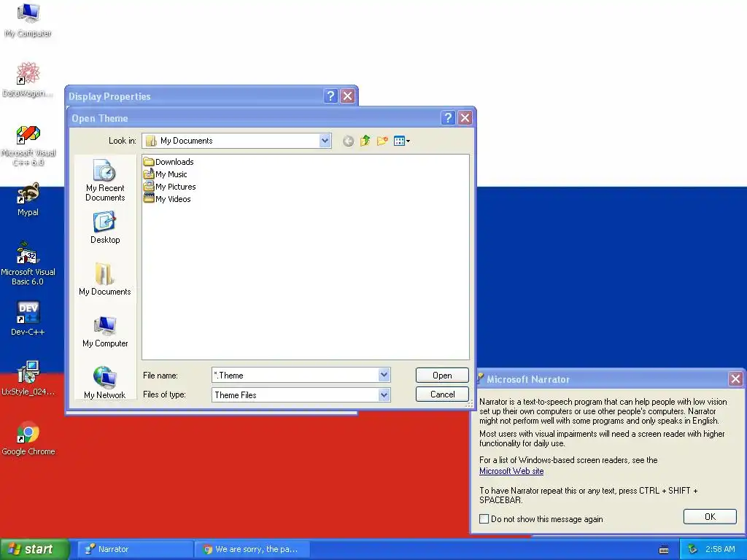Click OK in Microsoft Narrator
Viewport: 747px width, 560px height.
(x=710, y=517)
